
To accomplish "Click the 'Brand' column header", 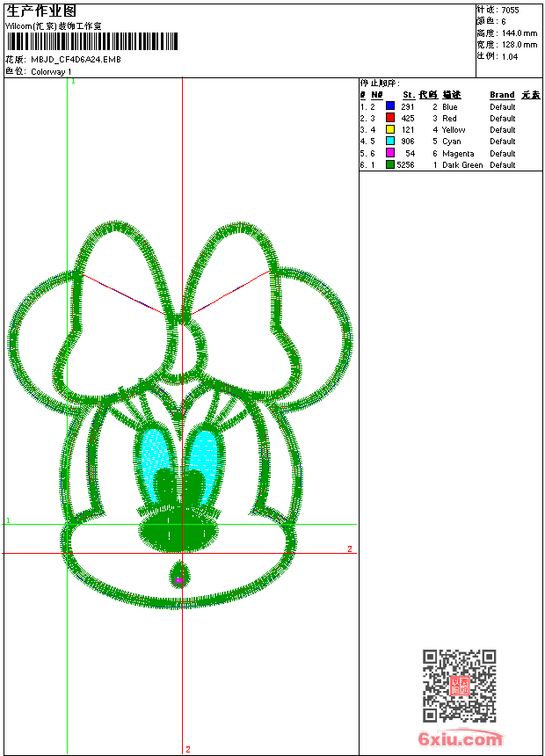I will click(x=502, y=95).
